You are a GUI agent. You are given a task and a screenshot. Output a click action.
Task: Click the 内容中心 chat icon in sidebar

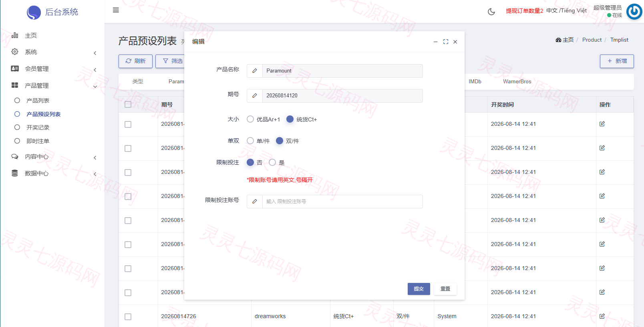tap(15, 156)
